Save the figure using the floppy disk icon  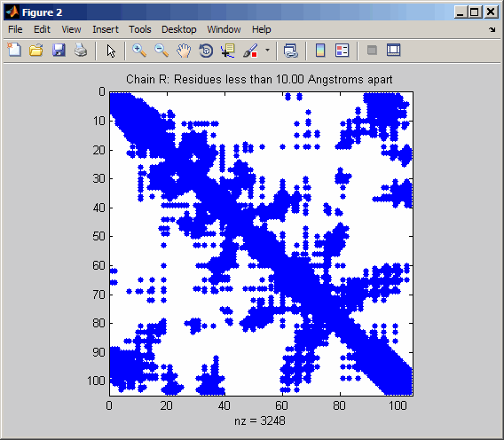59,51
